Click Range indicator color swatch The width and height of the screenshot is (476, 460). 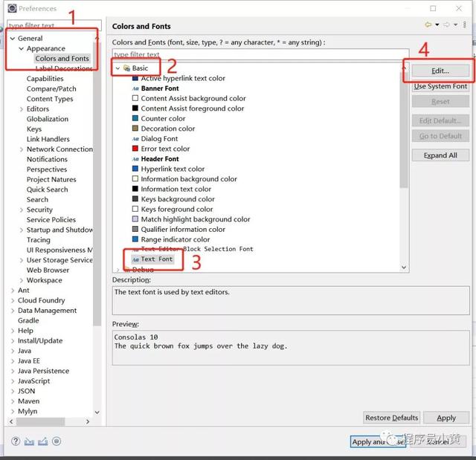click(x=135, y=239)
